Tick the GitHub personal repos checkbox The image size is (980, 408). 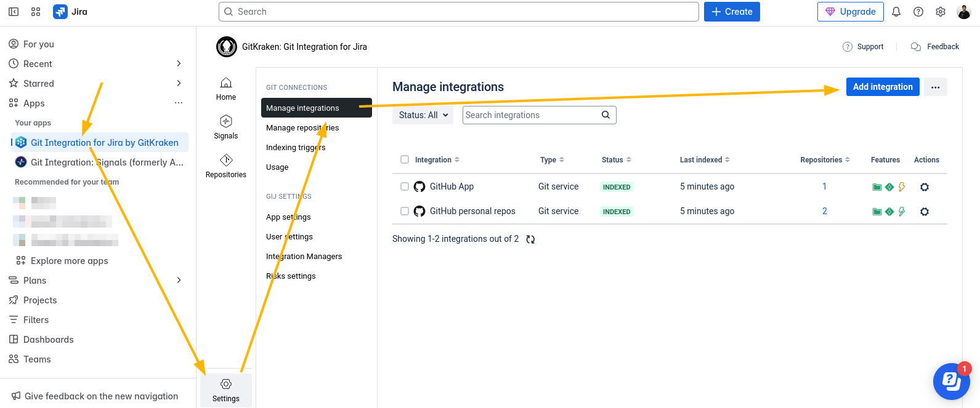click(405, 211)
